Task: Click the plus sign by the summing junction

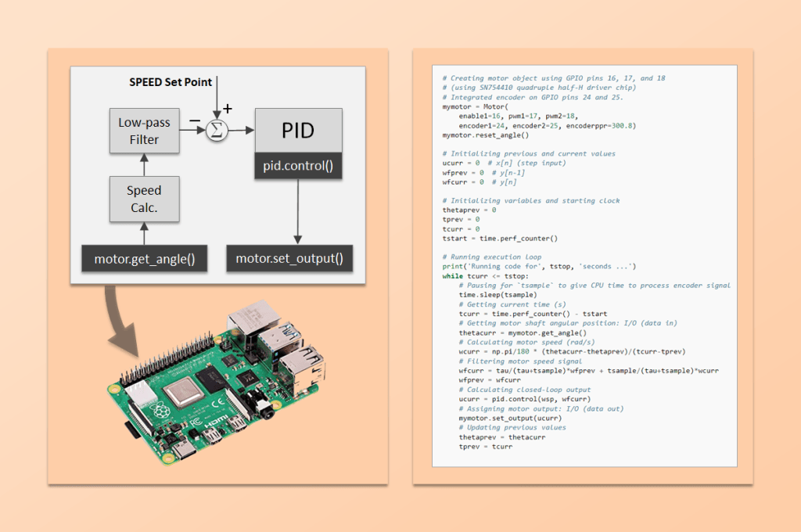Action: coord(228,108)
